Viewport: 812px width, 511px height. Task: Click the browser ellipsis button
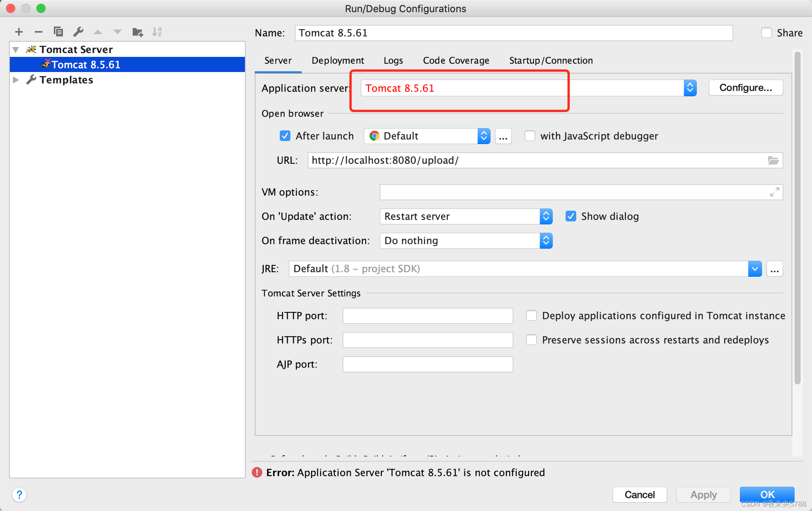pos(503,136)
